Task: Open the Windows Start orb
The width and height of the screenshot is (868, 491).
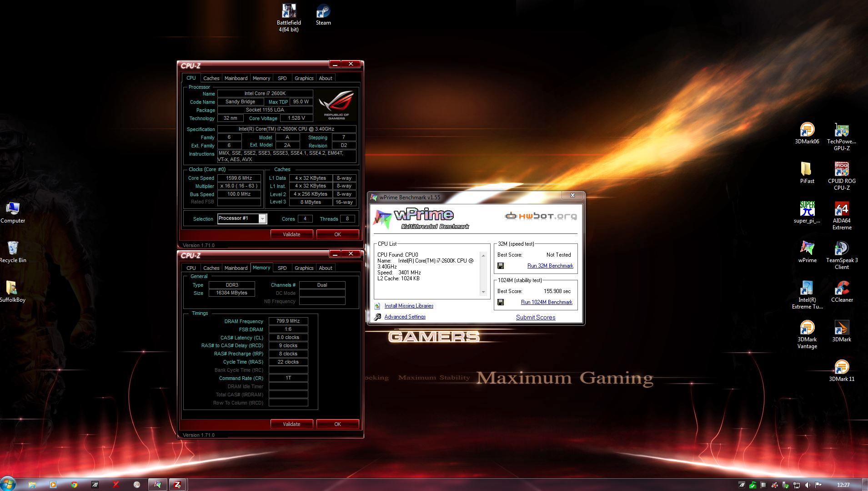Action: [x=8, y=484]
